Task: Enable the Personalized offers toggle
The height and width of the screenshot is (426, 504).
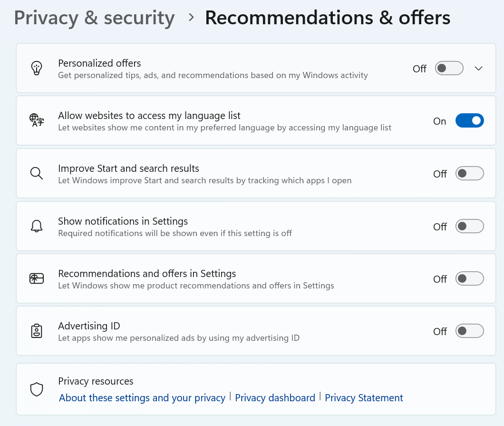Action: pos(449,68)
